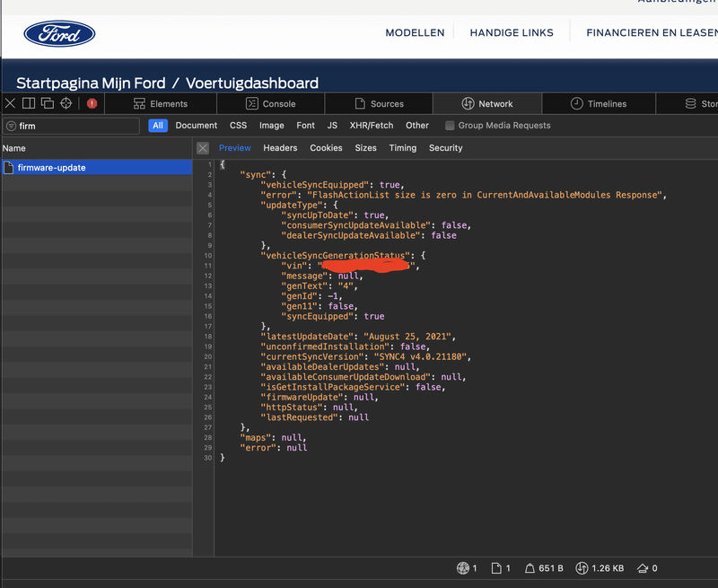Click the transferred size icon in status bar

tap(582, 568)
